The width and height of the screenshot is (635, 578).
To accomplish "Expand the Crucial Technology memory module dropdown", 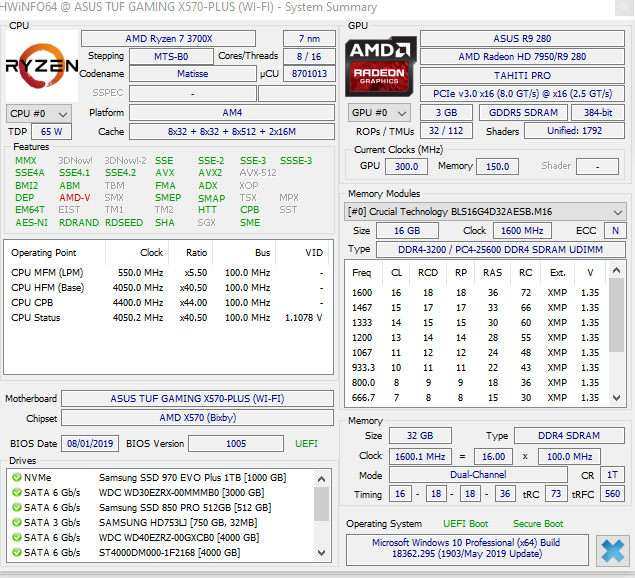I will (x=485, y=212).
